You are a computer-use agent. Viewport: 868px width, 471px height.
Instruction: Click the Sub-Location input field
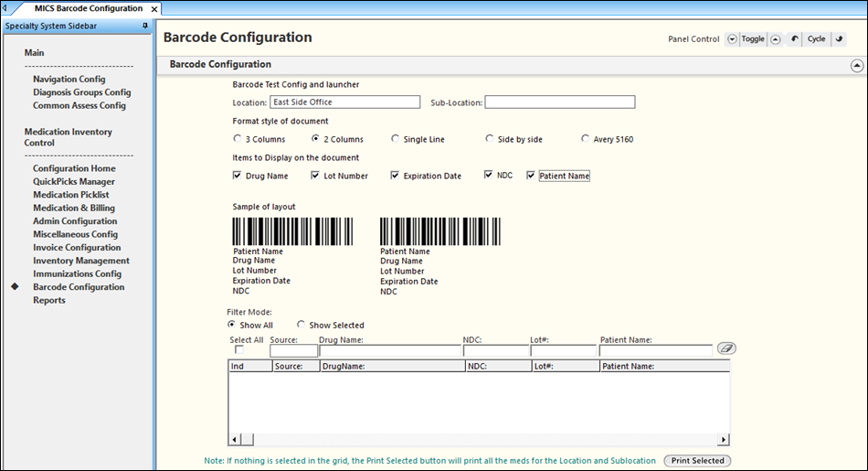pyautogui.click(x=560, y=102)
